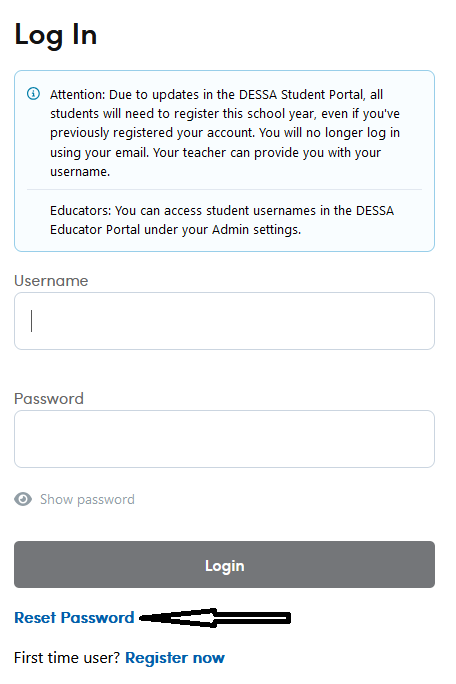Toggle the eye icon to show password

[23, 499]
